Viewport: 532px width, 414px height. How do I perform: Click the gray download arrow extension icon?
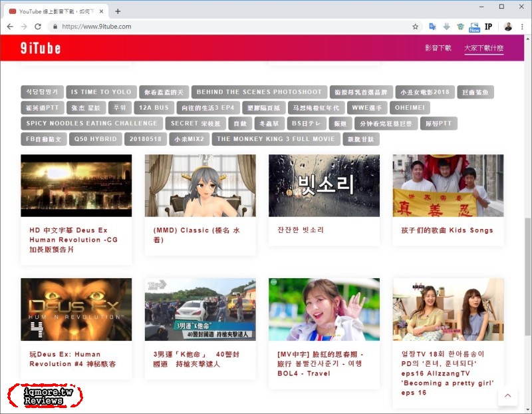click(446, 27)
